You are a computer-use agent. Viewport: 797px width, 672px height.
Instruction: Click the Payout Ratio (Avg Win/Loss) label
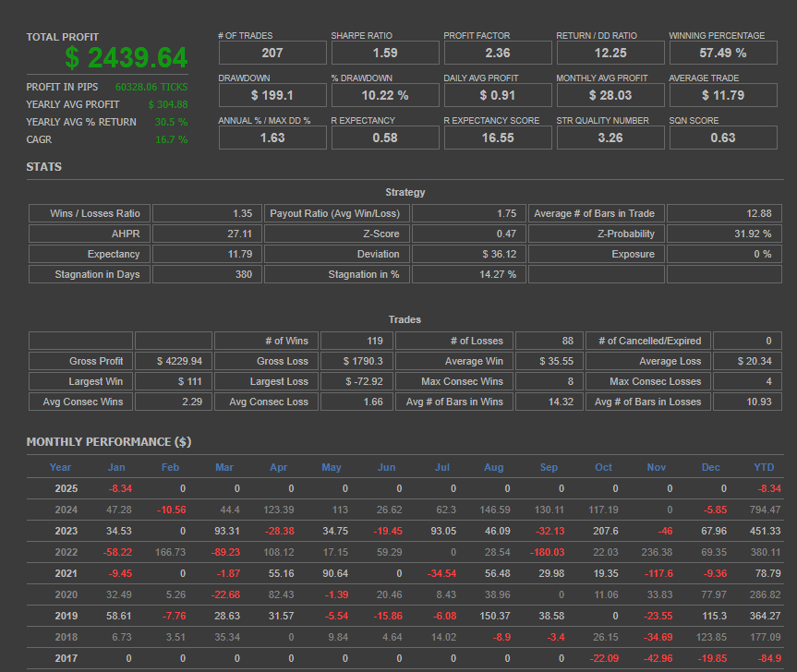coord(335,213)
